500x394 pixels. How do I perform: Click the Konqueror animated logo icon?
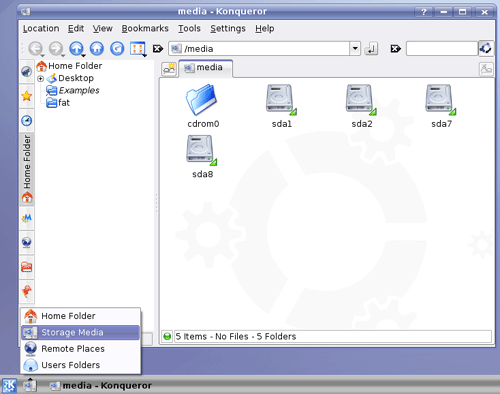pos(486,48)
